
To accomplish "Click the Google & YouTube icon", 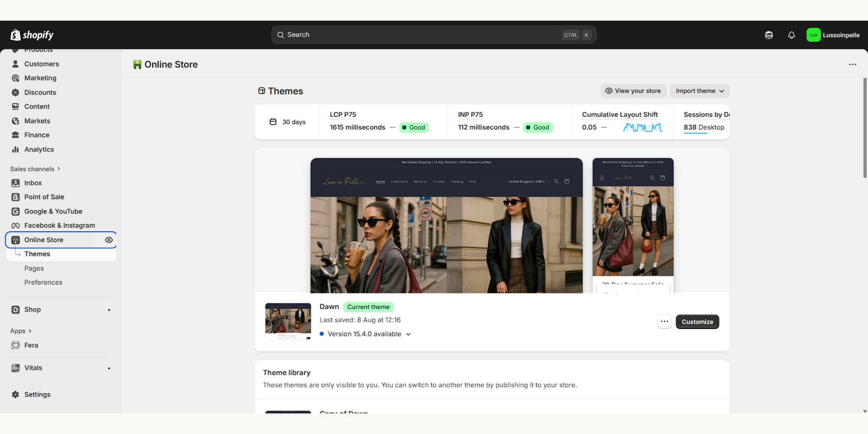I will (16, 211).
